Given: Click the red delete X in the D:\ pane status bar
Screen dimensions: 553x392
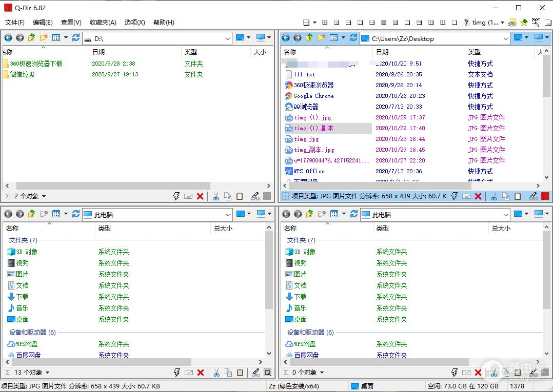Looking at the screenshot, I should [x=200, y=196].
